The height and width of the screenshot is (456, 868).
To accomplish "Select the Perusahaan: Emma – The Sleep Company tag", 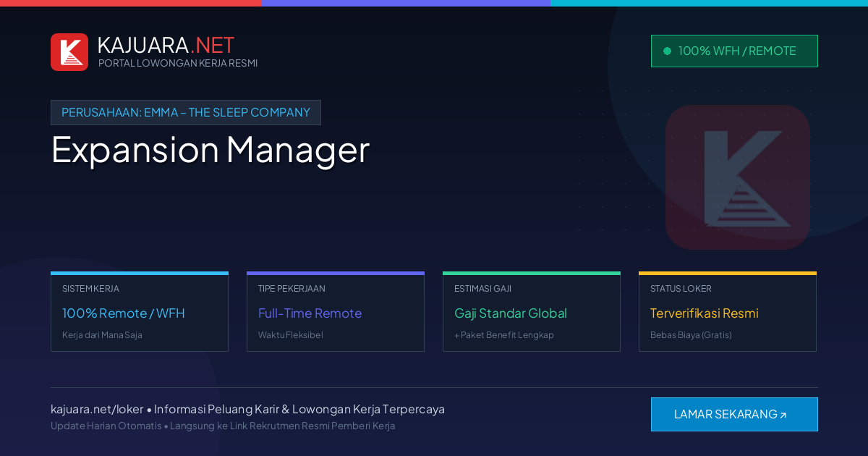I will pos(186,112).
